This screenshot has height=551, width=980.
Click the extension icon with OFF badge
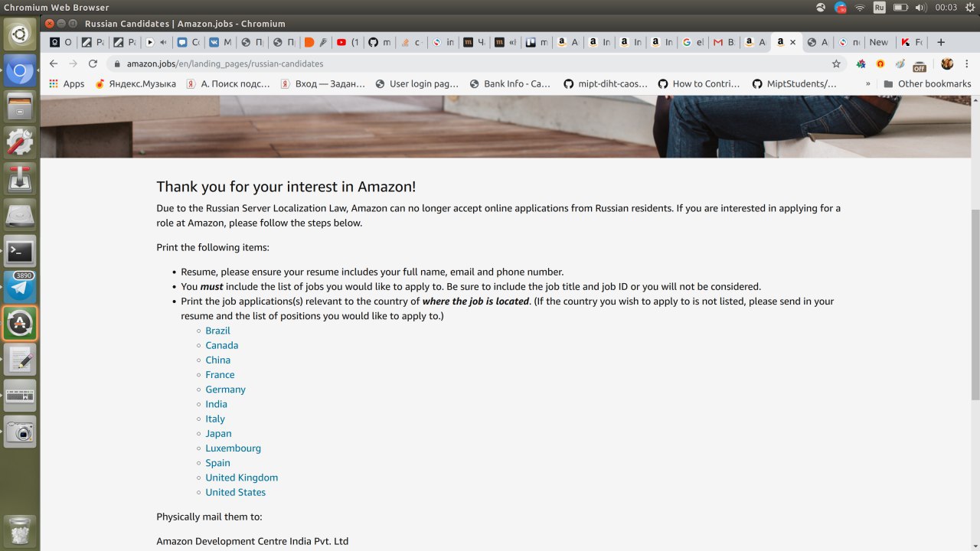click(920, 64)
